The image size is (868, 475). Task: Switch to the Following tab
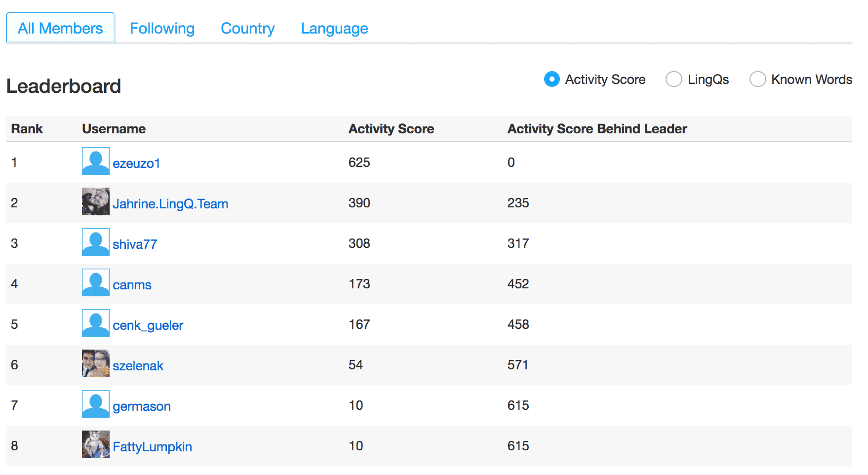pyautogui.click(x=162, y=28)
